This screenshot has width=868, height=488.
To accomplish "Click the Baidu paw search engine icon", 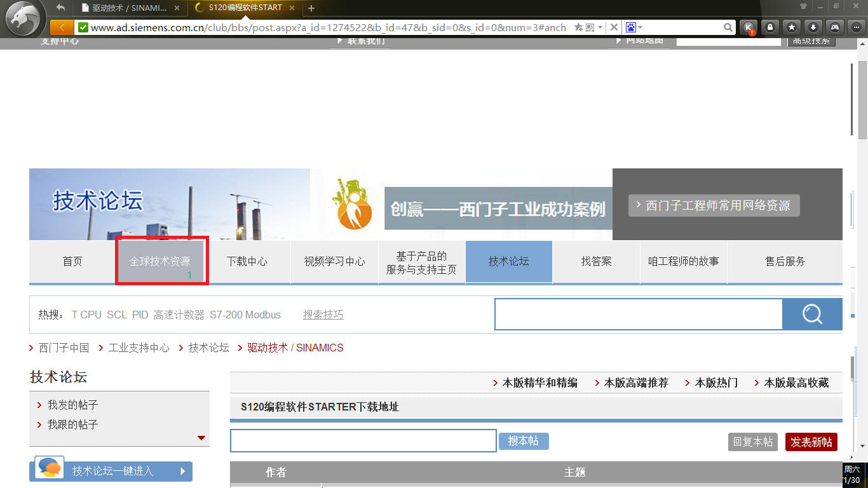I will (631, 27).
